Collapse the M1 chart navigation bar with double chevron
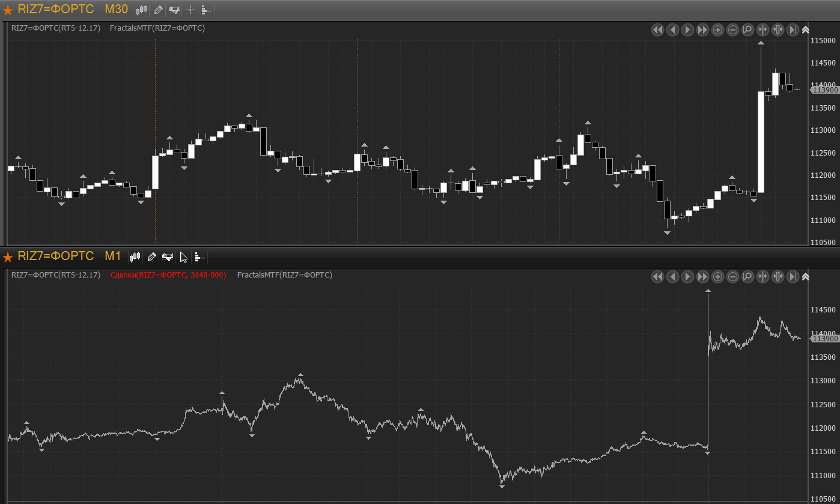 [805, 276]
